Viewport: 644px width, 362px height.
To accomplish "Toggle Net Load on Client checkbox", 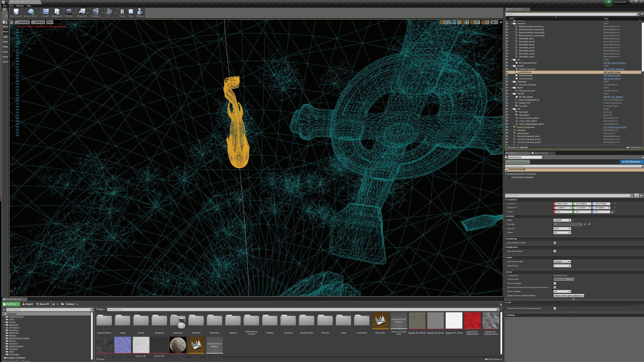I will (555, 251).
